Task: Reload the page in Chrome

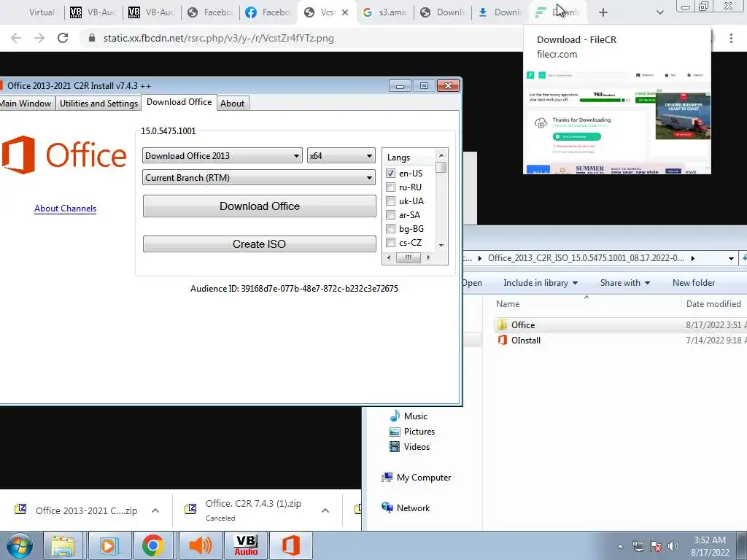Action: [63, 38]
